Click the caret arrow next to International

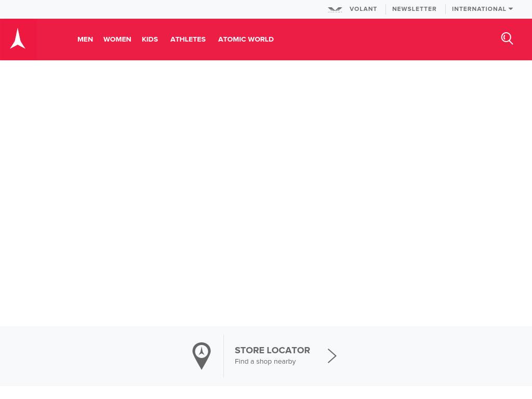[x=511, y=9]
